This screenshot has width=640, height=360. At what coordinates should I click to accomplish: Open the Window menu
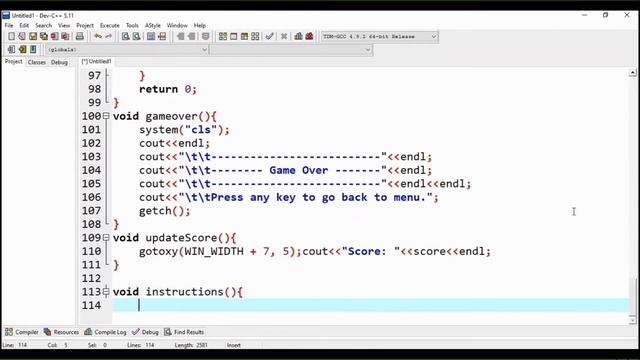click(x=177, y=25)
